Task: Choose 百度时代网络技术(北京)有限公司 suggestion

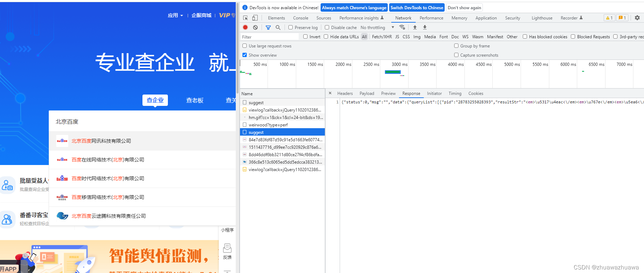Action: tap(142, 178)
